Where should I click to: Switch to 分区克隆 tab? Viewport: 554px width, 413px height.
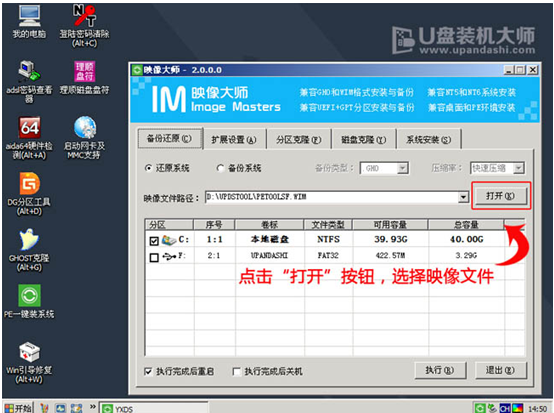click(299, 140)
